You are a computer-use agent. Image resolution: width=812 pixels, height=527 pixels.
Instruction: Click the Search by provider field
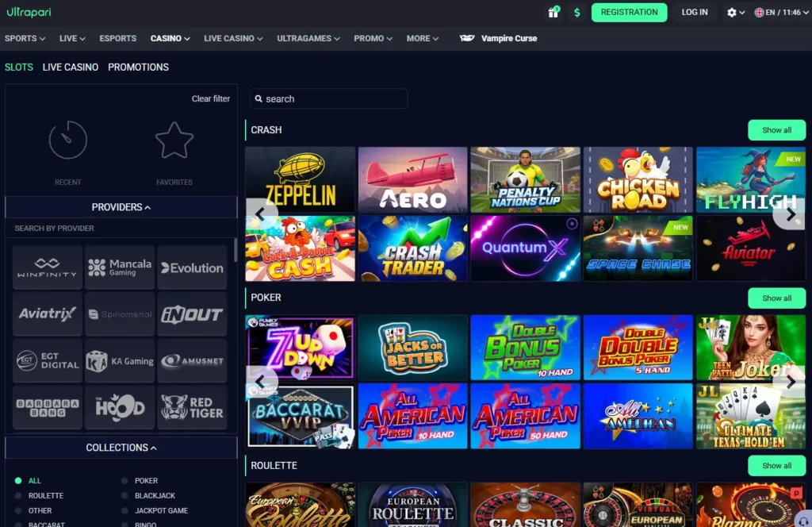point(121,228)
